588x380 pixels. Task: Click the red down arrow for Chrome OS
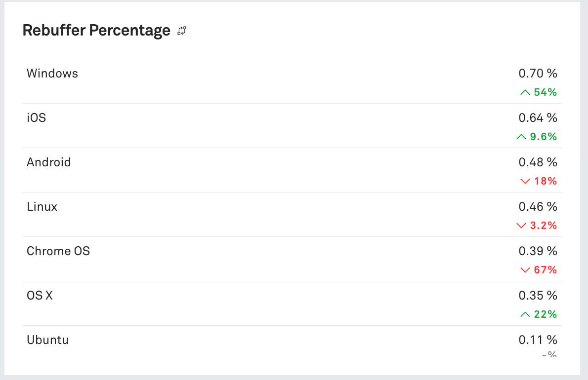[525, 270]
